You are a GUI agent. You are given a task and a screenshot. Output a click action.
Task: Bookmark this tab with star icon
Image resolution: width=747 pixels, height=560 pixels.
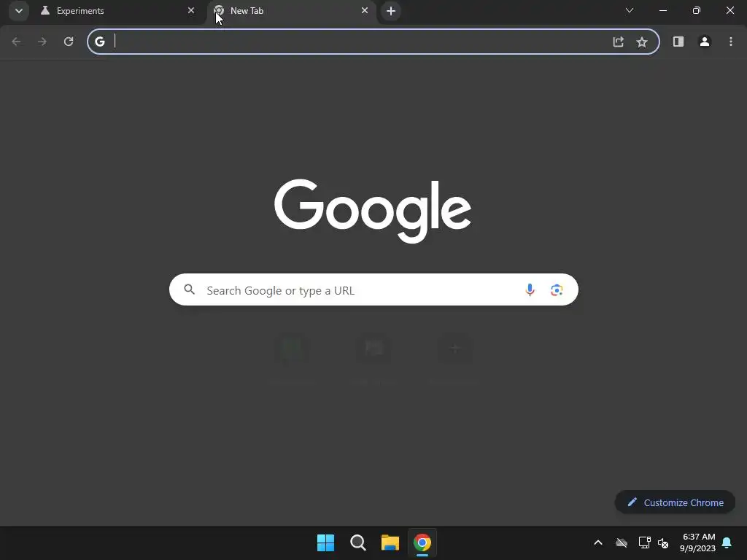point(642,42)
